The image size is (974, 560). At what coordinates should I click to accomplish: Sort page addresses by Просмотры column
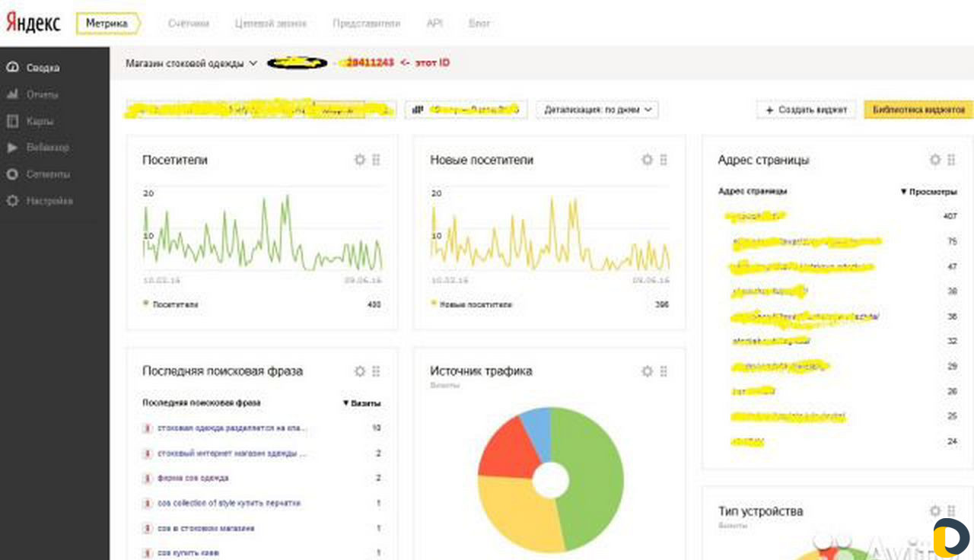(928, 192)
